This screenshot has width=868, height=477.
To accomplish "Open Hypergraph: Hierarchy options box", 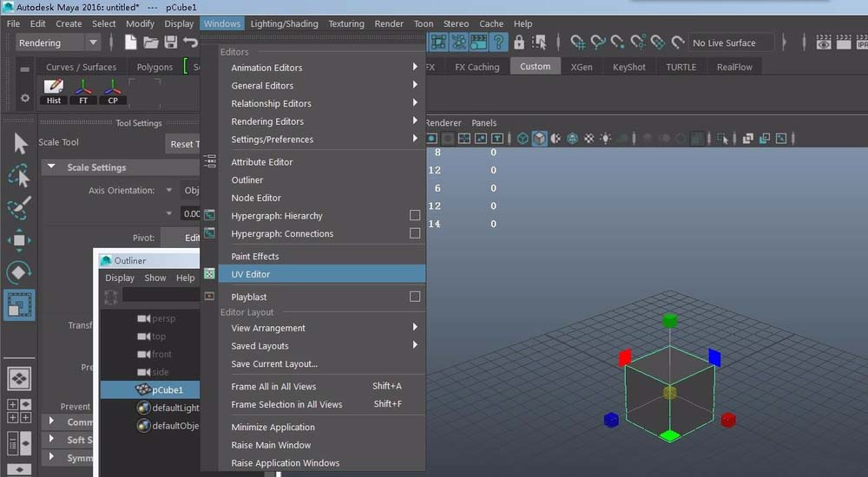I will pos(415,216).
